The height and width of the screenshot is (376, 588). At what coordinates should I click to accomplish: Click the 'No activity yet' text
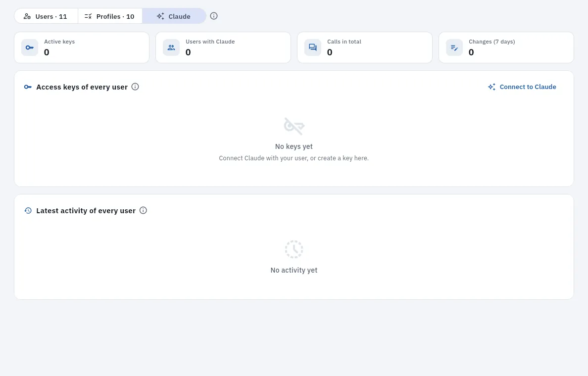(x=294, y=270)
